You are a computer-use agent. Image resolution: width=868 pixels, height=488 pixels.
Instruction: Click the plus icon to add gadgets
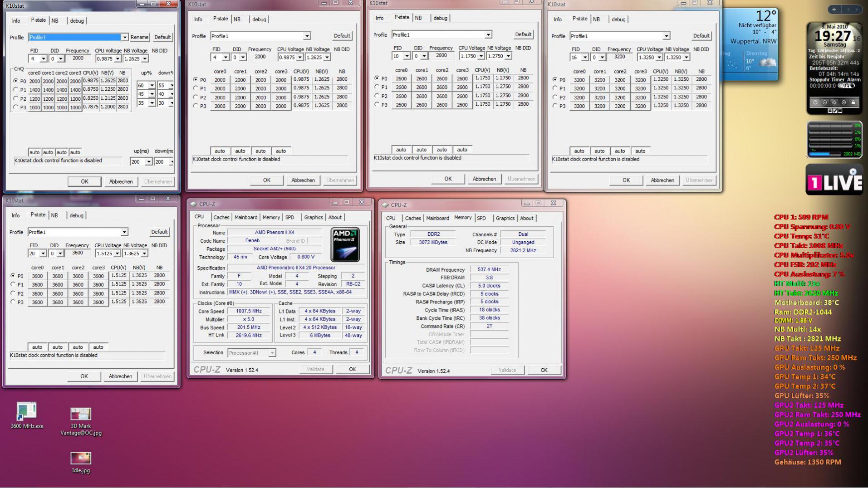(x=834, y=9)
